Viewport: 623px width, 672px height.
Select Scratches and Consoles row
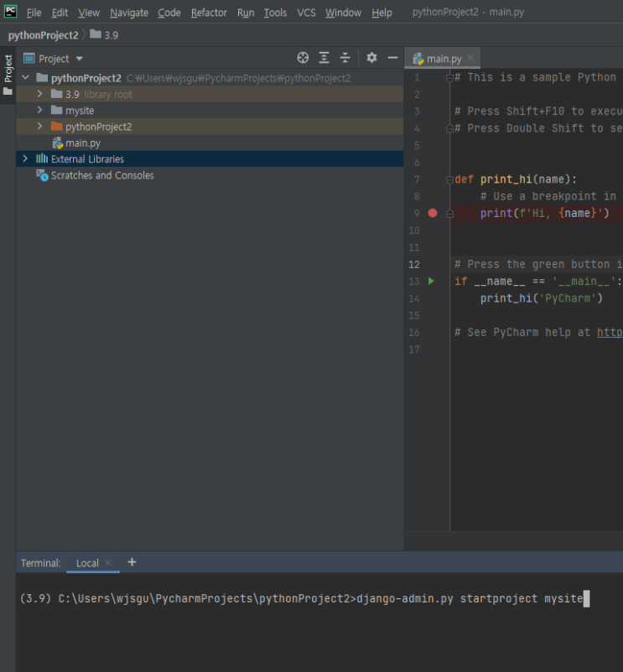[x=210, y=175]
